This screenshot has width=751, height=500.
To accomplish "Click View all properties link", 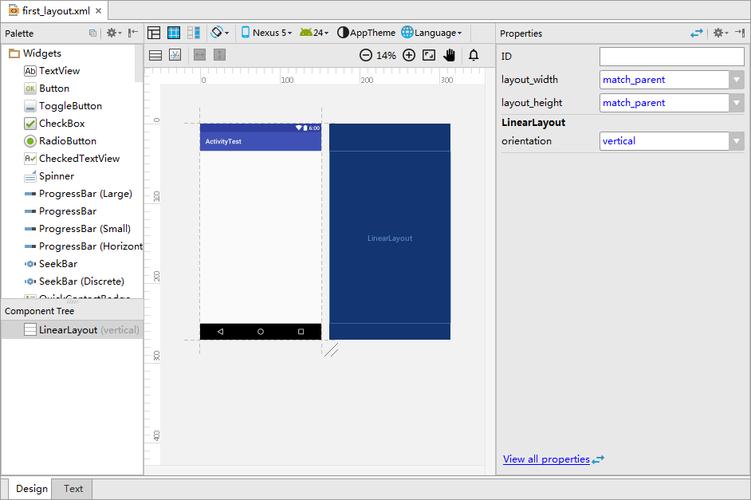I will (x=546, y=459).
